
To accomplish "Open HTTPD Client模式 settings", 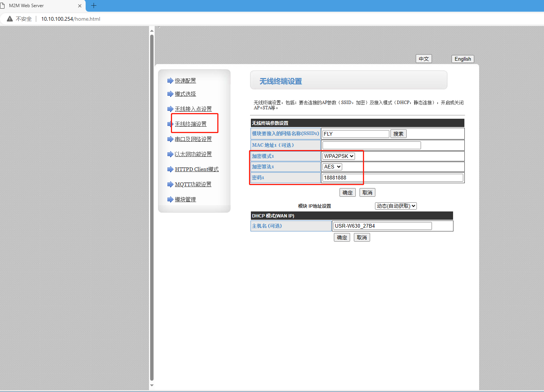I will click(197, 169).
